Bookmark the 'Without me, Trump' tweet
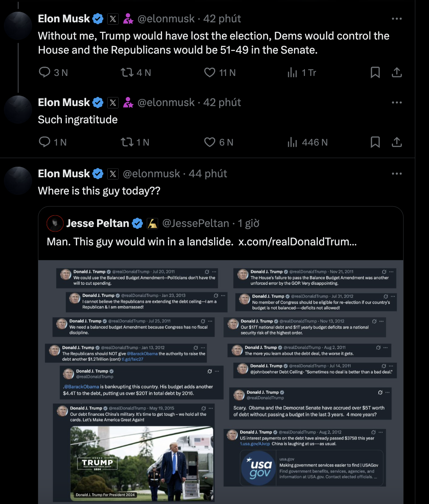The height and width of the screenshot is (504, 429). pyautogui.click(x=375, y=72)
